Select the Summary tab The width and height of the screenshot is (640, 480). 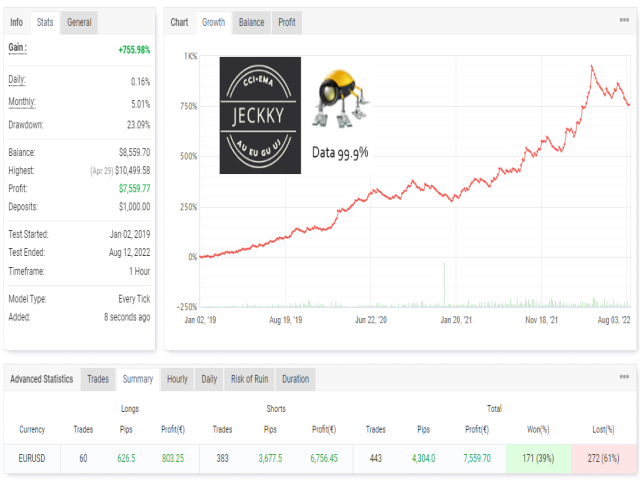click(x=138, y=379)
